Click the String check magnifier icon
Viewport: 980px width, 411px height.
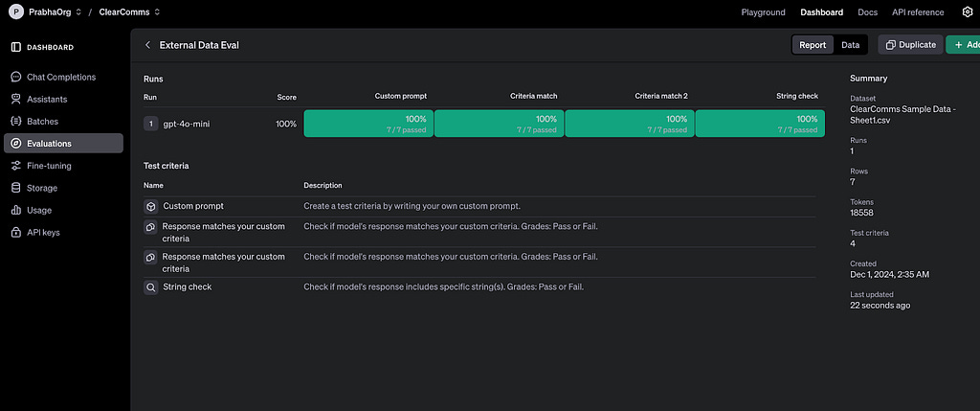150,287
